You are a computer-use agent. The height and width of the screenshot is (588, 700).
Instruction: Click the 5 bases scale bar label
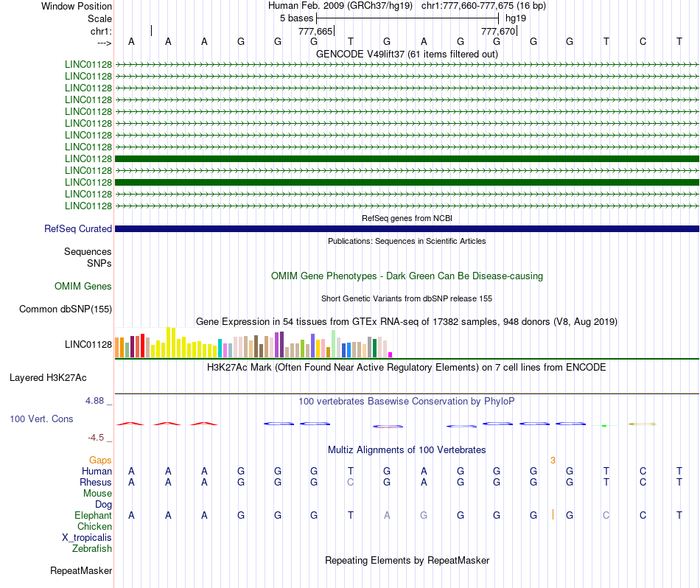[296, 18]
